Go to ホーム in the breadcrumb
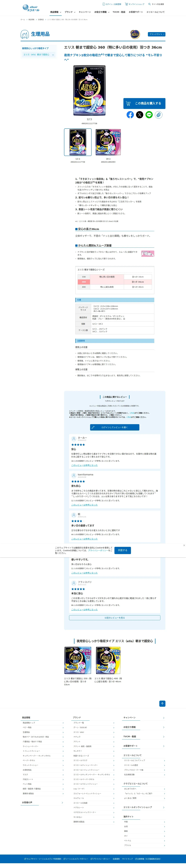The image size is (186, 868). [x=23, y=20]
